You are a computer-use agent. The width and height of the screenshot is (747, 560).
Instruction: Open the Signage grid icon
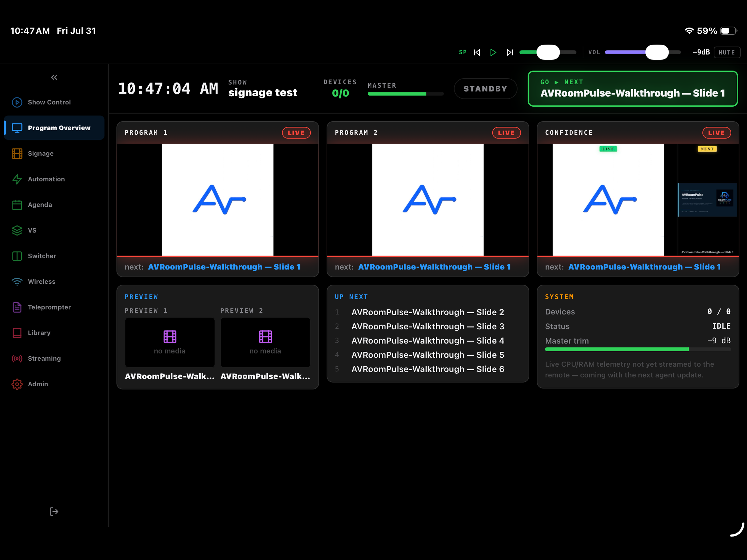[17, 154]
